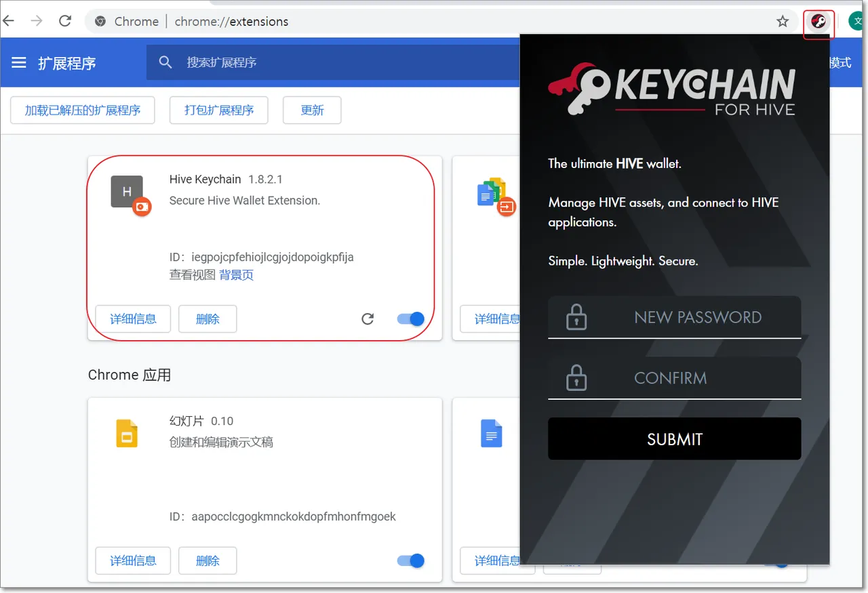Click 删除 for the 幻灯片 app
Image resolution: width=868 pixels, height=593 pixels.
[208, 560]
